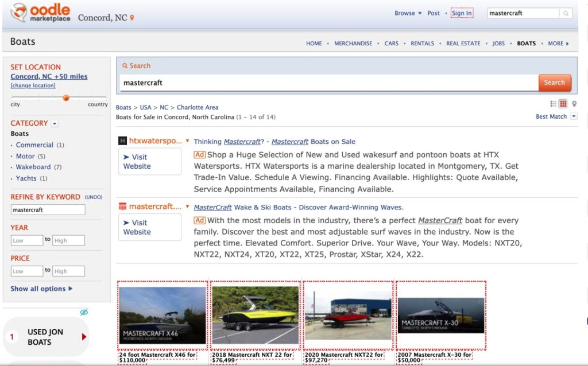The width and height of the screenshot is (588, 366).
Task: Click the city-country distance slider handle
Action: point(66,98)
